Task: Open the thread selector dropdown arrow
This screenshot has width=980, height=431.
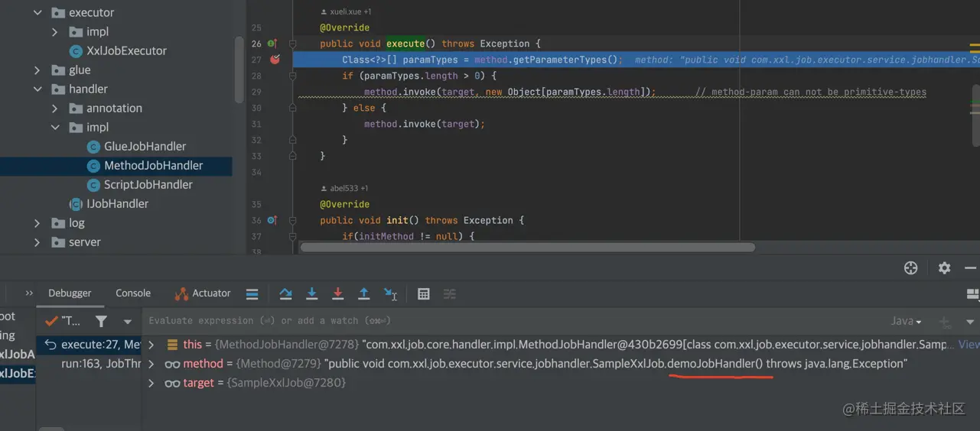Action: pos(128,322)
